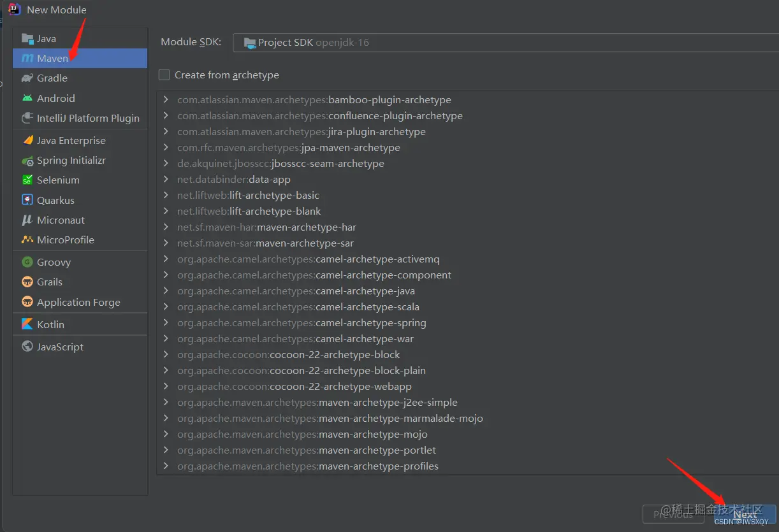Select camel-archetype-component row
779x532 pixels.
[467, 275]
